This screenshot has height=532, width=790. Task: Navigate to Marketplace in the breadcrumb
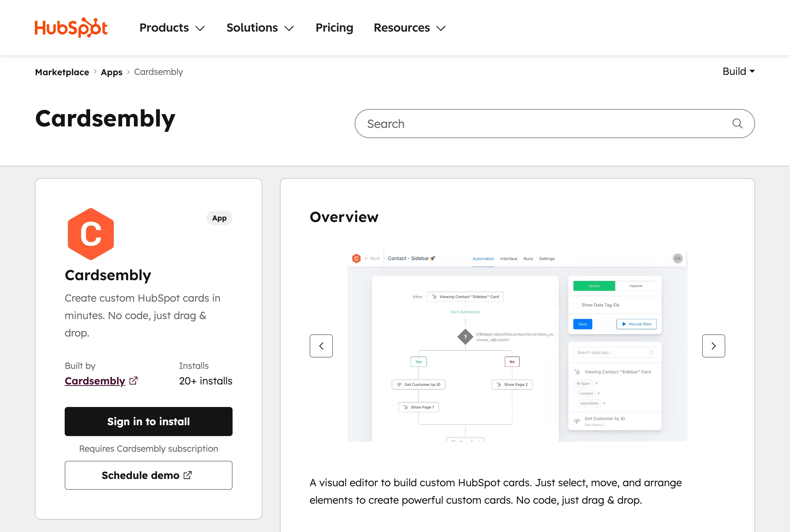click(62, 72)
